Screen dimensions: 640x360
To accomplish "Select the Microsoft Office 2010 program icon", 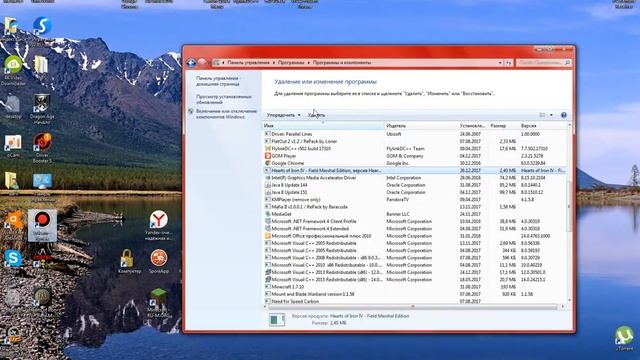I will click(x=268, y=236).
